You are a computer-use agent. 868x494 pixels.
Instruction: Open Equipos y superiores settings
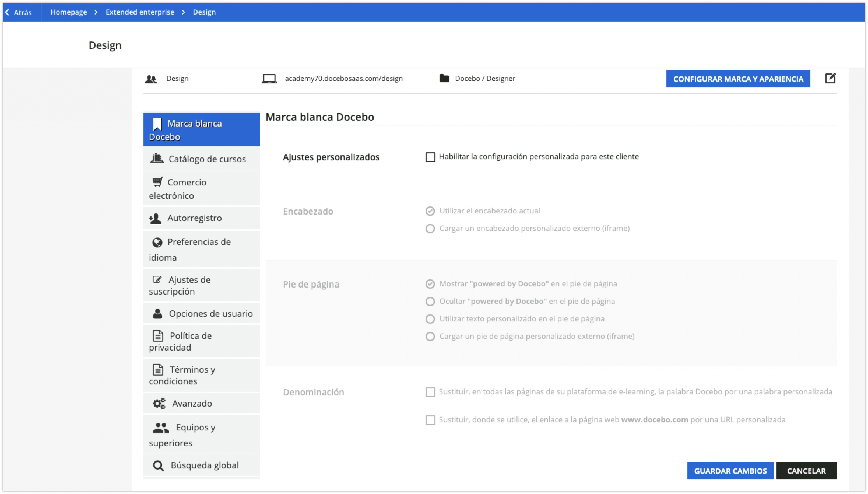coord(201,434)
